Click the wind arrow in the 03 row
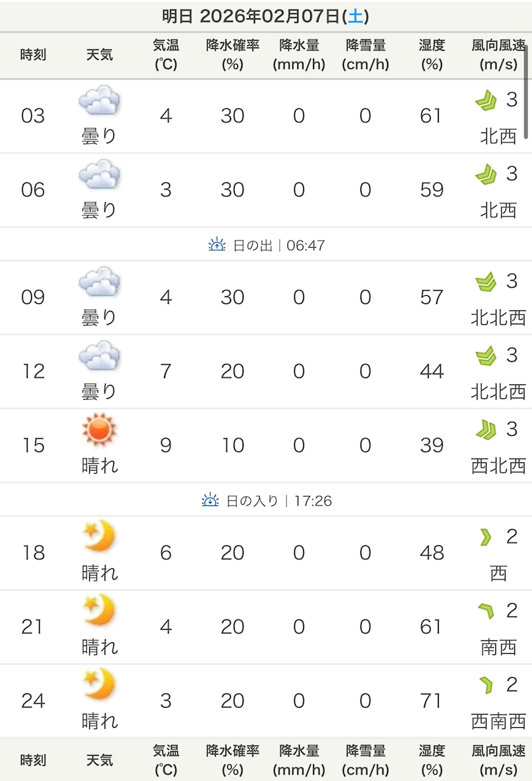Viewport: 532px width, 781px height. click(x=486, y=101)
